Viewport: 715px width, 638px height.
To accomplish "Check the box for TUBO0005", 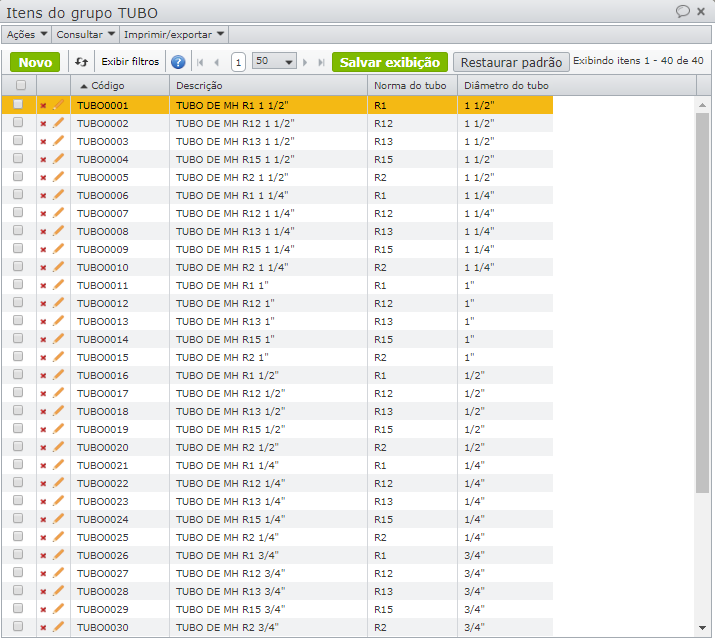I will [18, 176].
